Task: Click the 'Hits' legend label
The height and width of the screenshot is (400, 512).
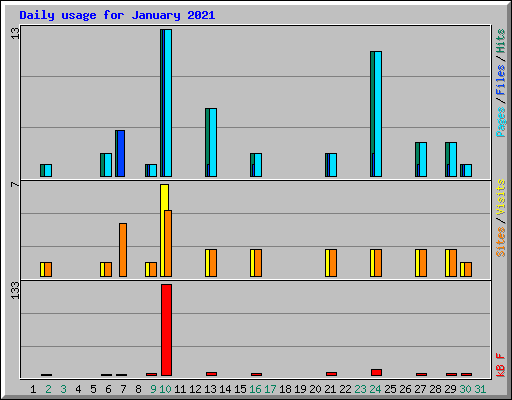Action: pyautogui.click(x=501, y=41)
